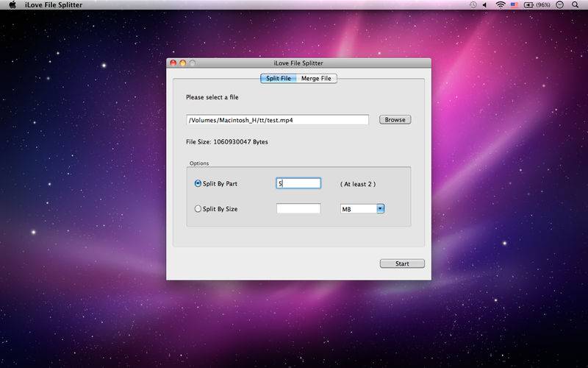Click the battery status icon
This screenshot has height=368, width=588.
pos(528,5)
